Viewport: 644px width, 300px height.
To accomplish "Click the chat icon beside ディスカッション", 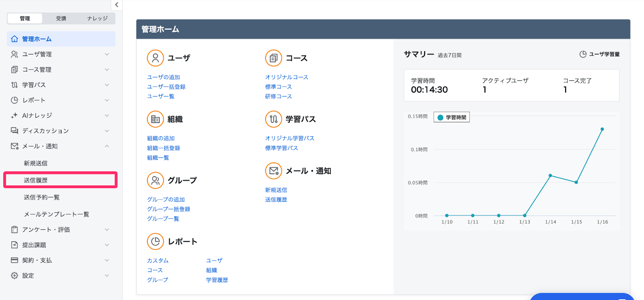I will coord(14,131).
